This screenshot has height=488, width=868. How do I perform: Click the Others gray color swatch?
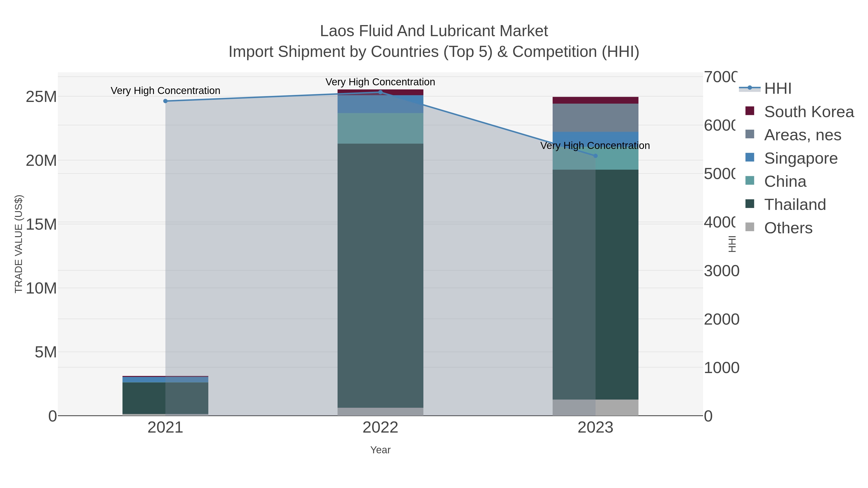point(750,227)
